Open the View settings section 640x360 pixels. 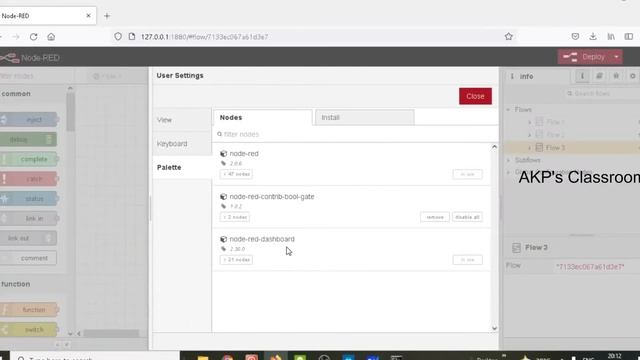click(182, 120)
